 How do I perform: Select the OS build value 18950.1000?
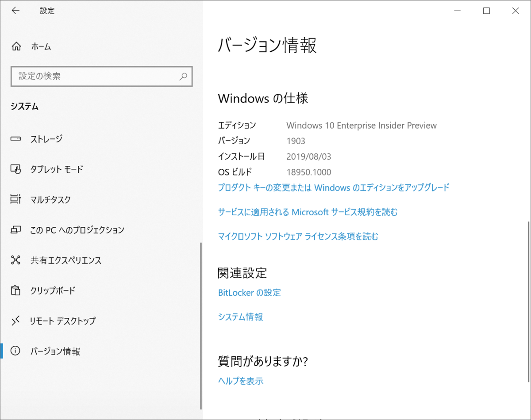(x=309, y=172)
